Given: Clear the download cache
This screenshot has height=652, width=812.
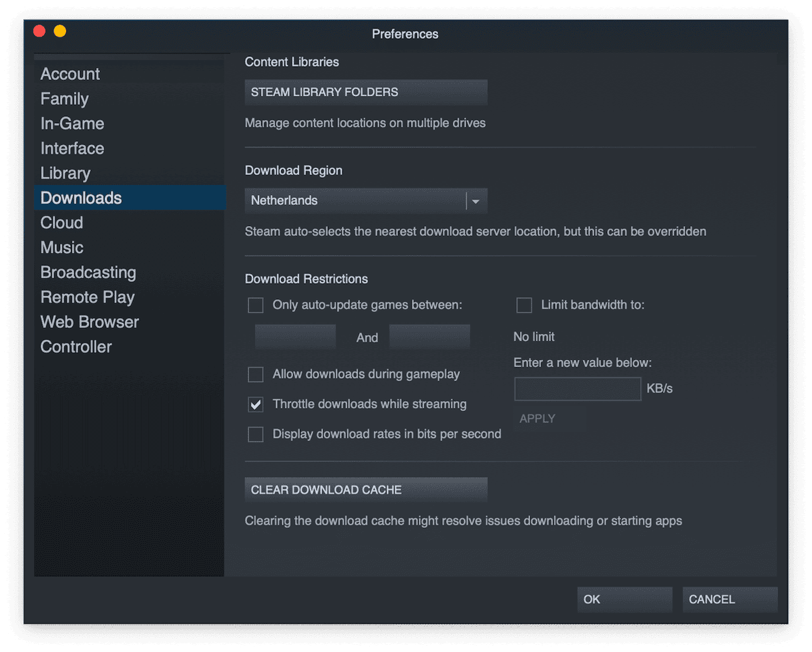Looking at the screenshot, I should click(x=366, y=490).
